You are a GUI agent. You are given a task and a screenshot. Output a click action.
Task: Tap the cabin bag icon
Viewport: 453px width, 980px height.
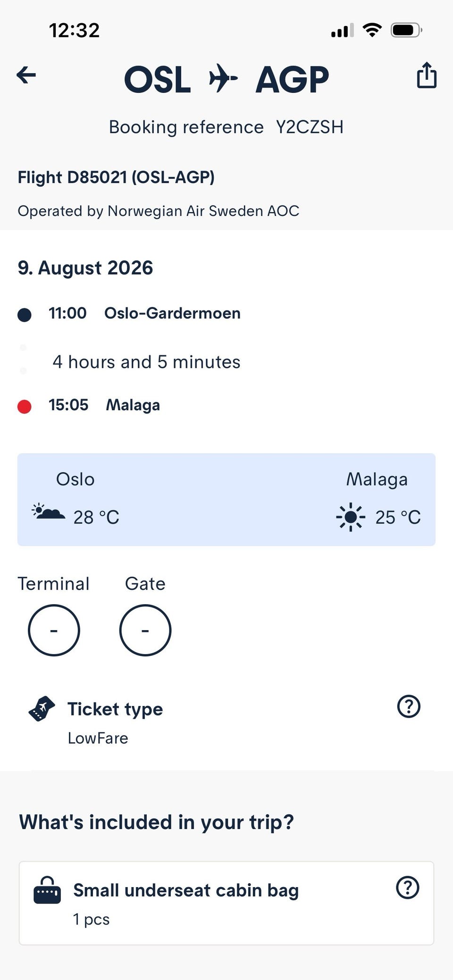[47, 890]
